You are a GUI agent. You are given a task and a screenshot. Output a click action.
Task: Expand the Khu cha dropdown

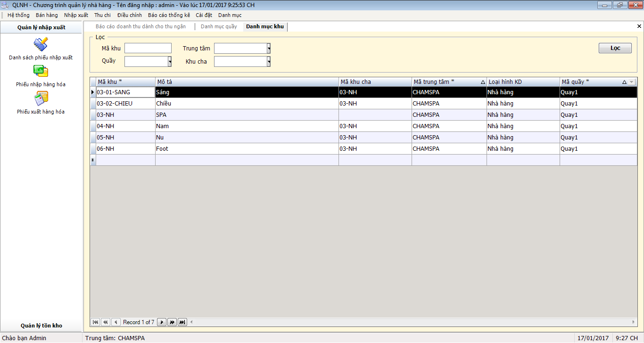pyautogui.click(x=269, y=62)
